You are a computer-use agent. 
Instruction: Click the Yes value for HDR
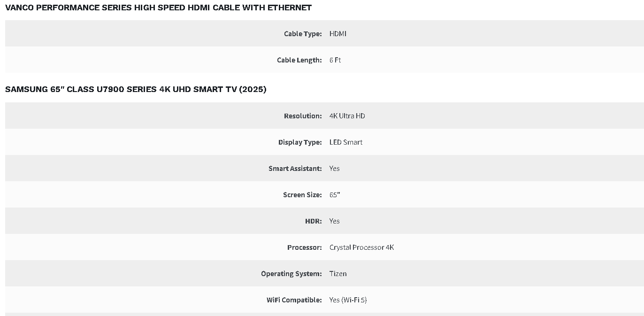(x=335, y=221)
